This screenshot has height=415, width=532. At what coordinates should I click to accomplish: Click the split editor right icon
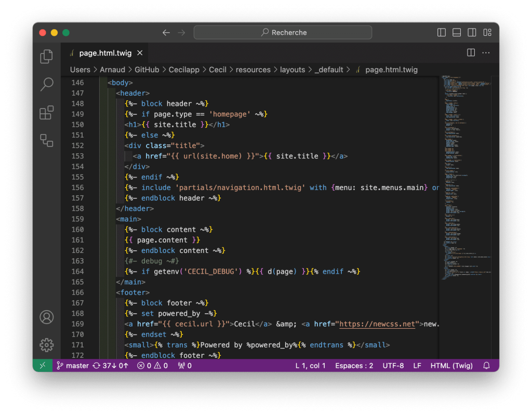pos(471,53)
